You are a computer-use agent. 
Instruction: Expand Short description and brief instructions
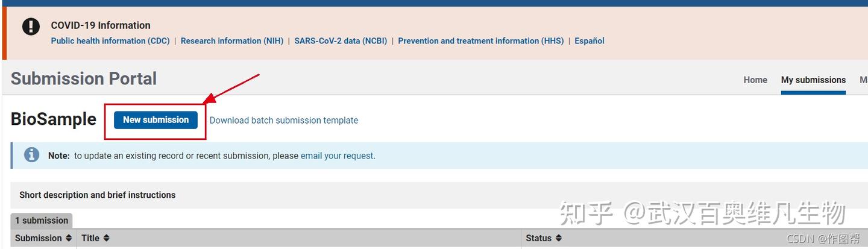tap(97, 195)
